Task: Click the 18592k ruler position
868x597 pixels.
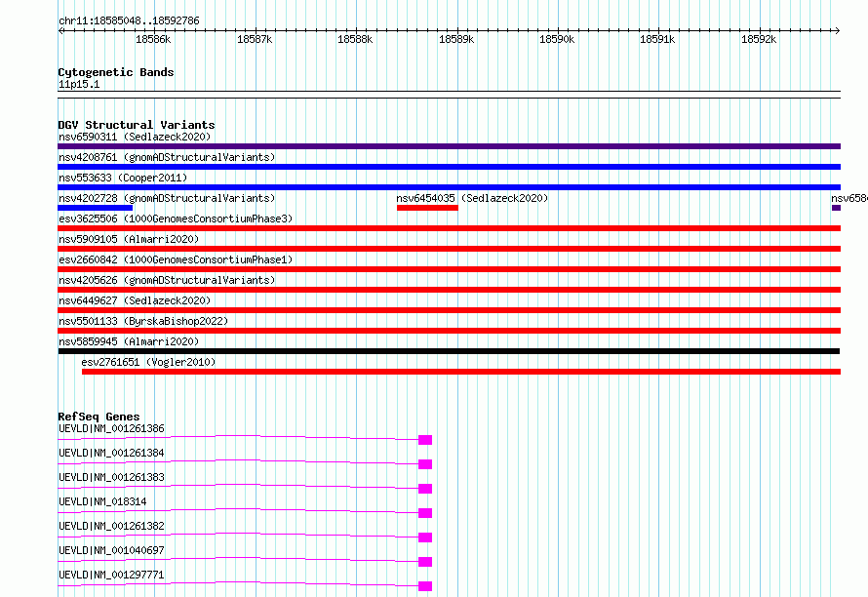Action: click(759, 39)
